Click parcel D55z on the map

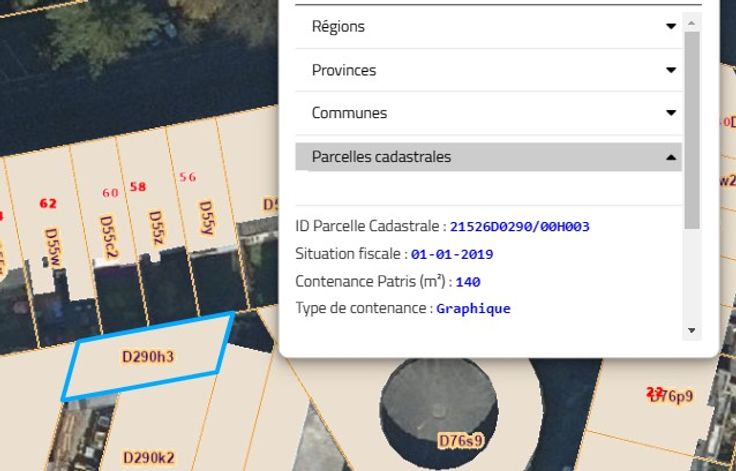[x=155, y=227]
